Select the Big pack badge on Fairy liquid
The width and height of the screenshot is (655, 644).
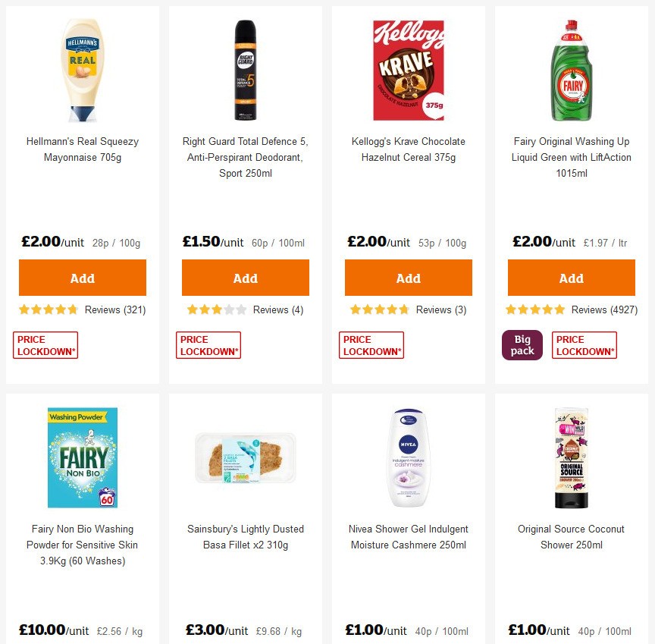[x=522, y=344]
